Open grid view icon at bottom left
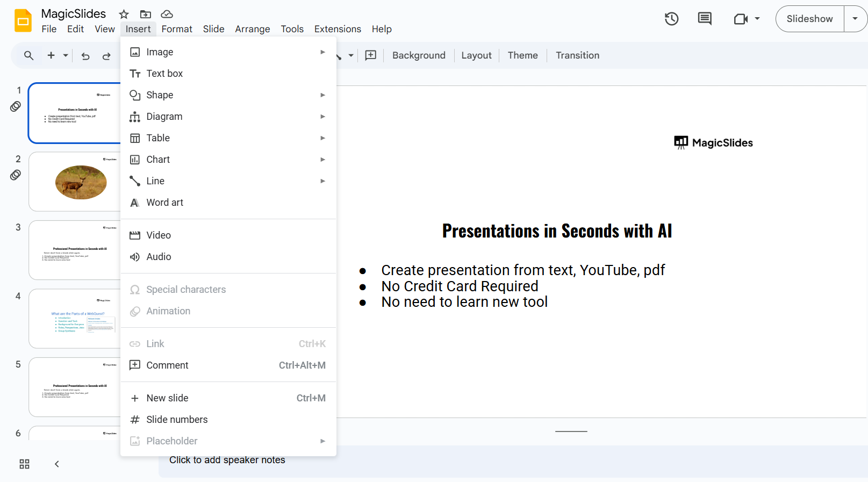Viewport: 868px width, 482px height. pos(24,464)
